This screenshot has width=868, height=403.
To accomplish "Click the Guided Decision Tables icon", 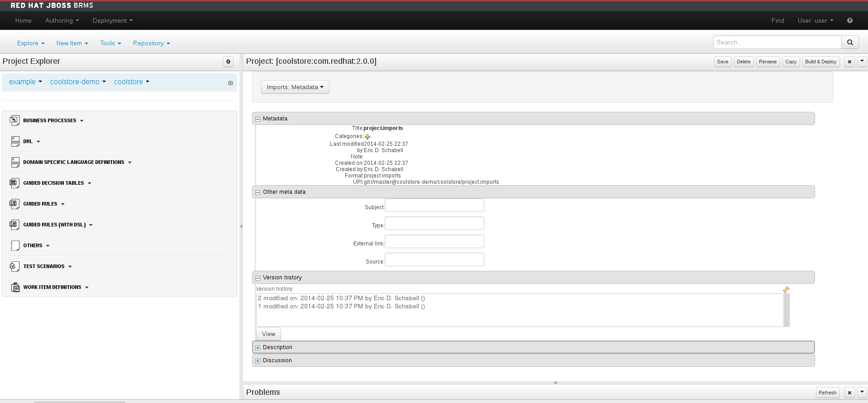I will [x=14, y=183].
